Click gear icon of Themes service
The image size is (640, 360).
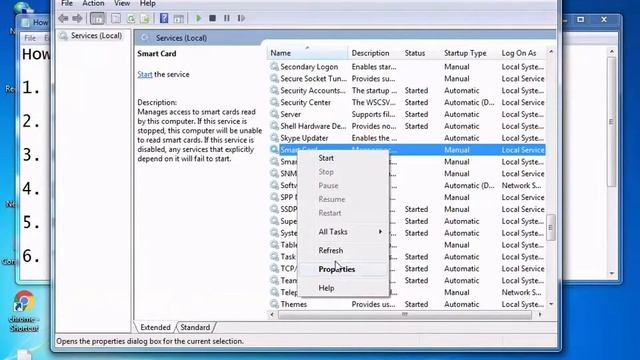pyautogui.click(x=274, y=304)
